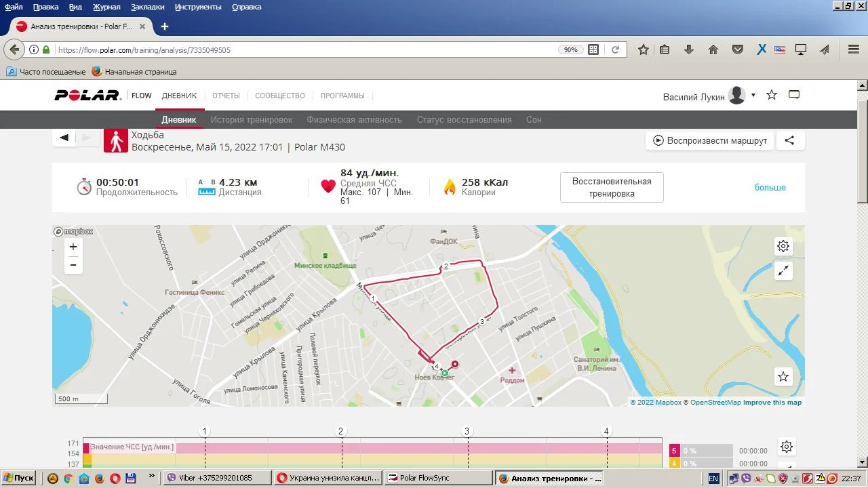Open the ДНЕВНИК top navigation tab
Screen dimensions: 868x488
click(x=179, y=96)
